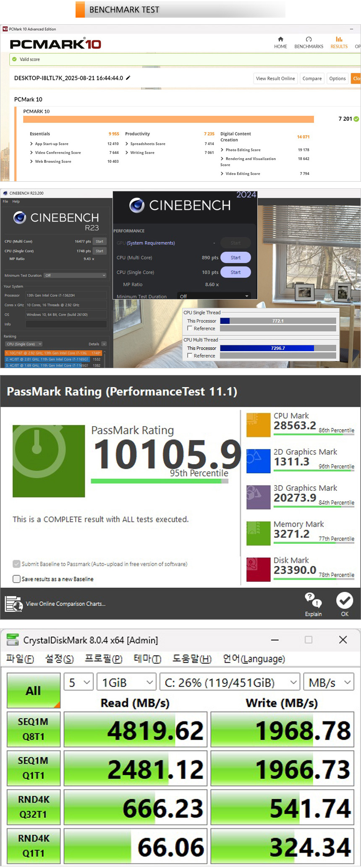Open the 1GiB test size dropdown
Viewport: 361px width, 868px height.
(126, 683)
